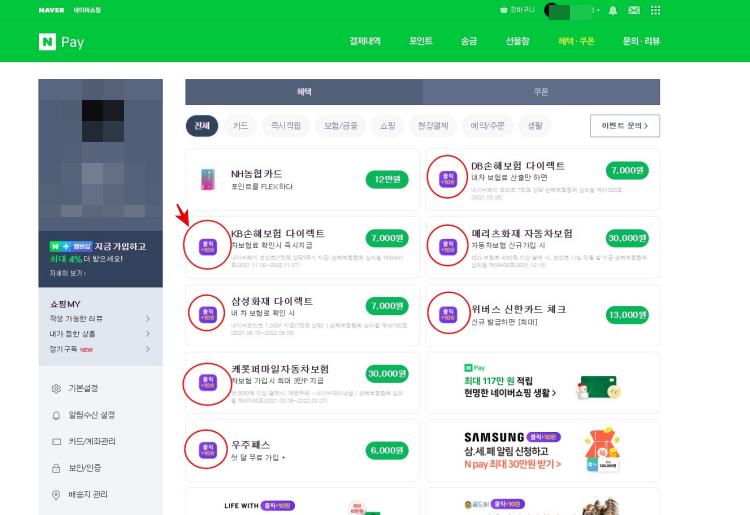Open the 자세히 보기 membership link
The image size is (750, 515).
[x=68, y=274]
